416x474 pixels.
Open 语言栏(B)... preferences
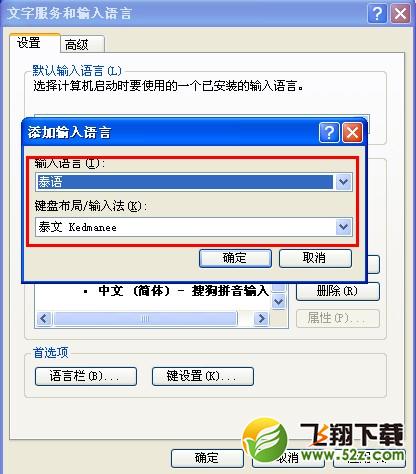[86, 377]
